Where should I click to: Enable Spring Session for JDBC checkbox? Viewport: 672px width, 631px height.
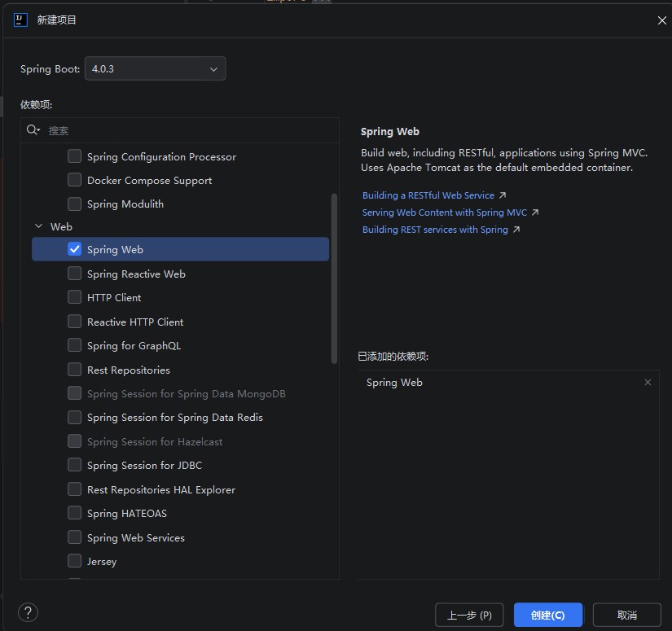click(x=75, y=465)
